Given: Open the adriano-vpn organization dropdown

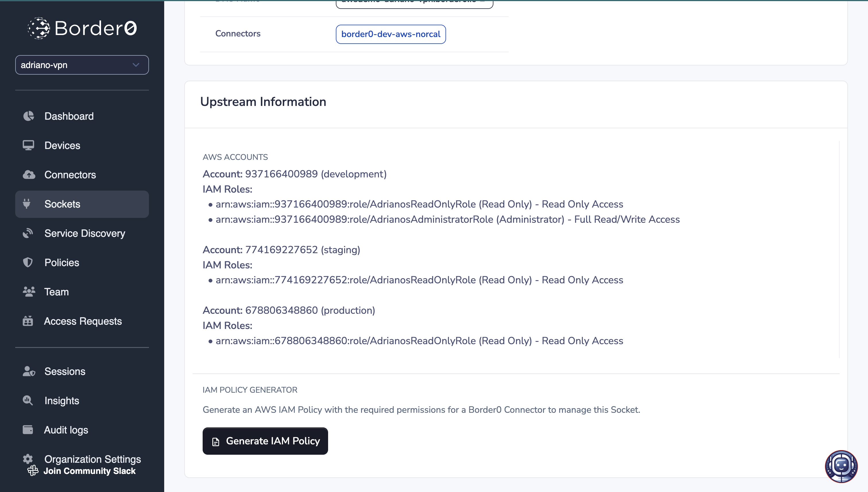Looking at the screenshot, I should click(x=82, y=65).
